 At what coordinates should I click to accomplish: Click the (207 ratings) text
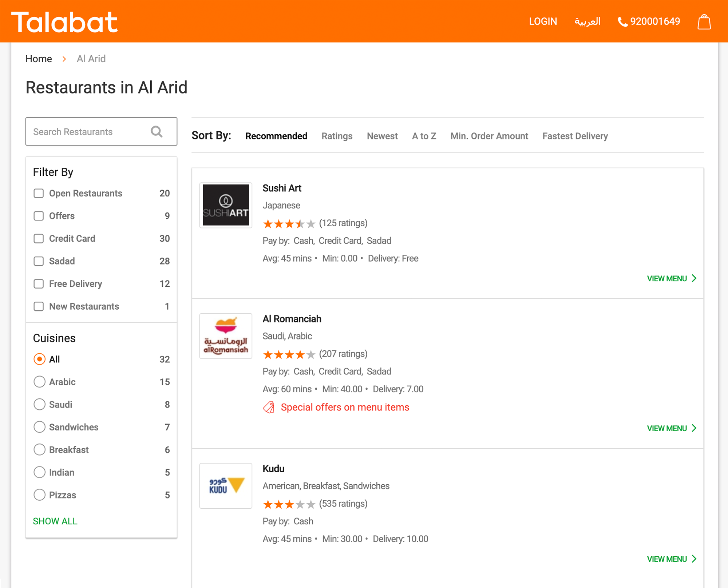tap(343, 354)
